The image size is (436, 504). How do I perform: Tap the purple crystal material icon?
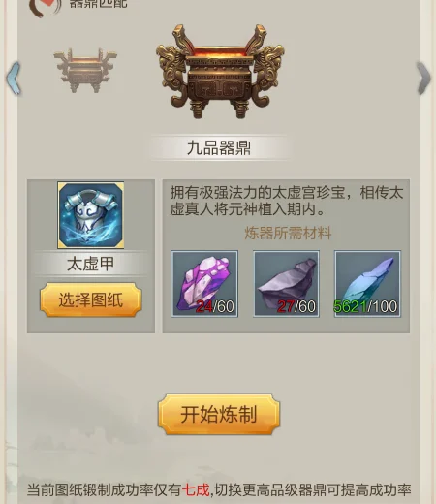(204, 284)
